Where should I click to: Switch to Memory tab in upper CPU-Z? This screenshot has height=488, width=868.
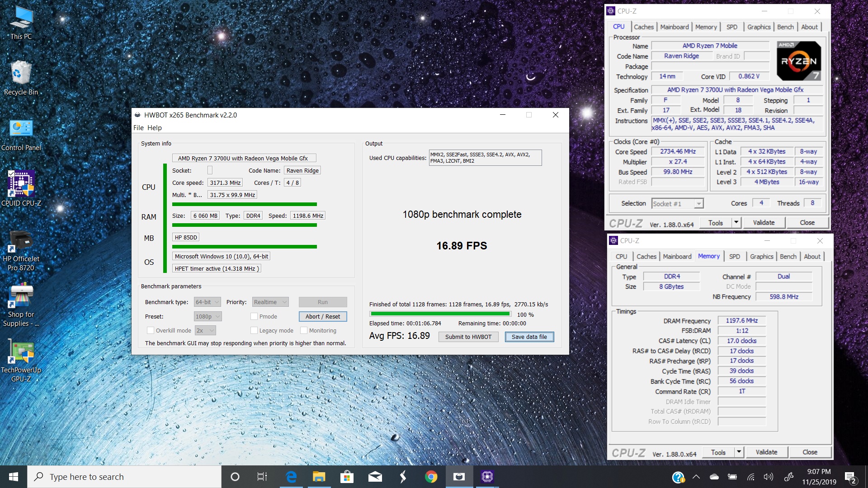(706, 27)
